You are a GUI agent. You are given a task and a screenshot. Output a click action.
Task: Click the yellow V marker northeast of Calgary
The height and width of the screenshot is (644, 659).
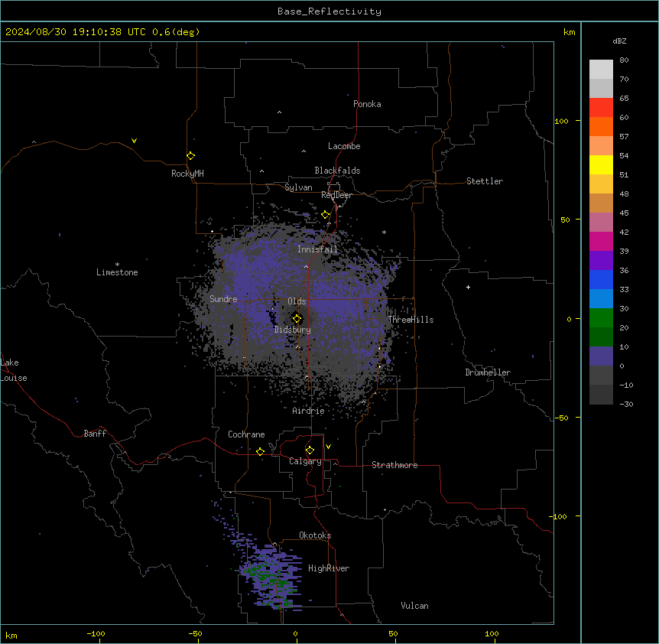click(328, 447)
